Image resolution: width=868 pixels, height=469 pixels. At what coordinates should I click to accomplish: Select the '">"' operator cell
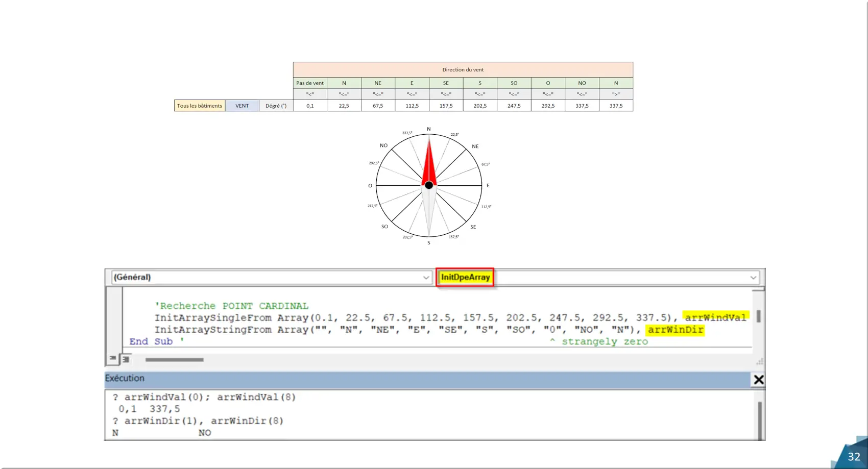pos(616,94)
